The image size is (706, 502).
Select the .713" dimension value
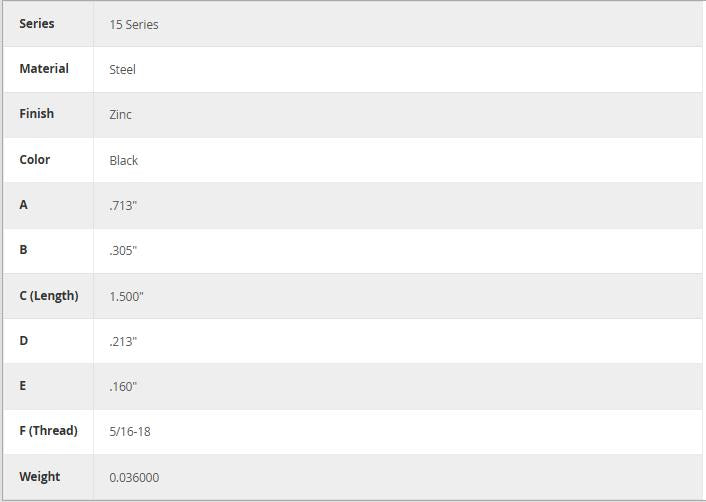[123, 205]
